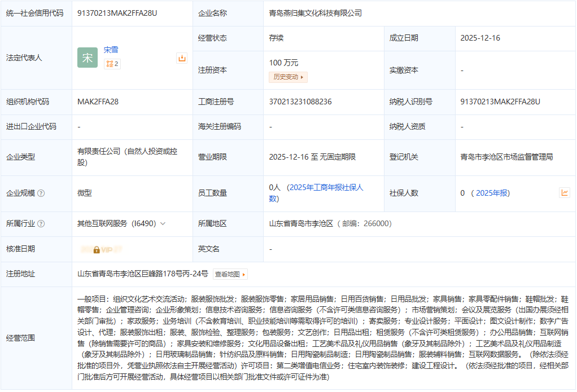The image size is (577, 392).
Task: Open the 2025年工商年报社保人数 link
Action: tap(316, 193)
